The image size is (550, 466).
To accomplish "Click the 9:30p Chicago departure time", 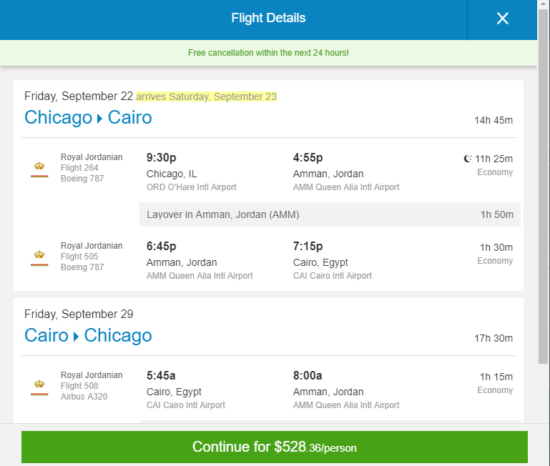I will (x=161, y=157).
